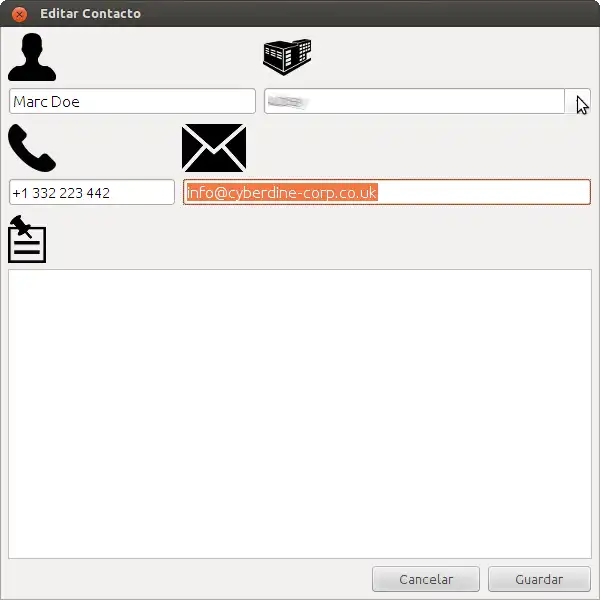Image resolution: width=600 pixels, height=600 pixels.
Task: Focus the phone number field +1 332 223 442
Action: point(92,192)
